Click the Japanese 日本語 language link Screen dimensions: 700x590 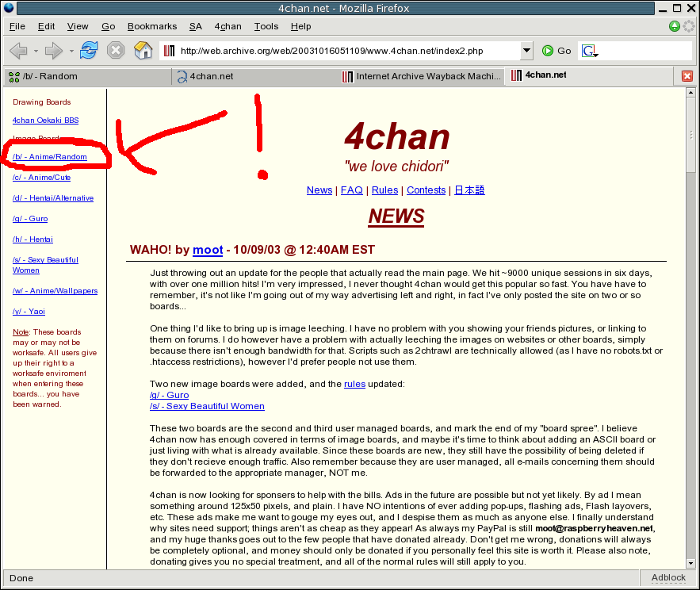point(469,190)
